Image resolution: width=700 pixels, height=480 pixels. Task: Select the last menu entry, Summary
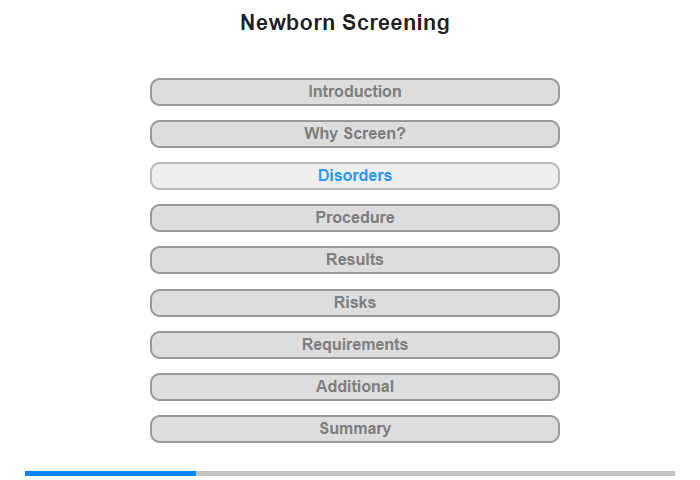point(355,429)
